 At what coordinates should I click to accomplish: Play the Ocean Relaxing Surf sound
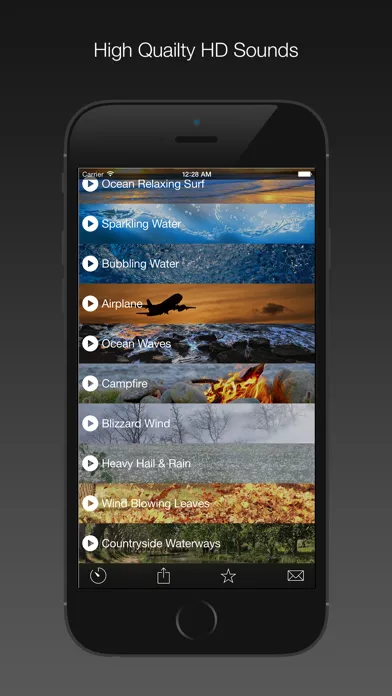tap(90, 185)
